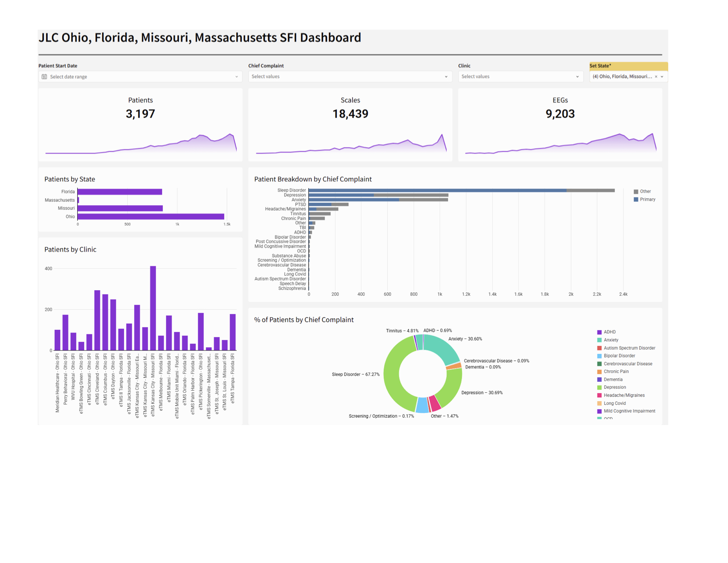The height and width of the screenshot is (563, 728).
Task: Click the EEGs 9,203 trend sparkline card
Action: (560, 143)
